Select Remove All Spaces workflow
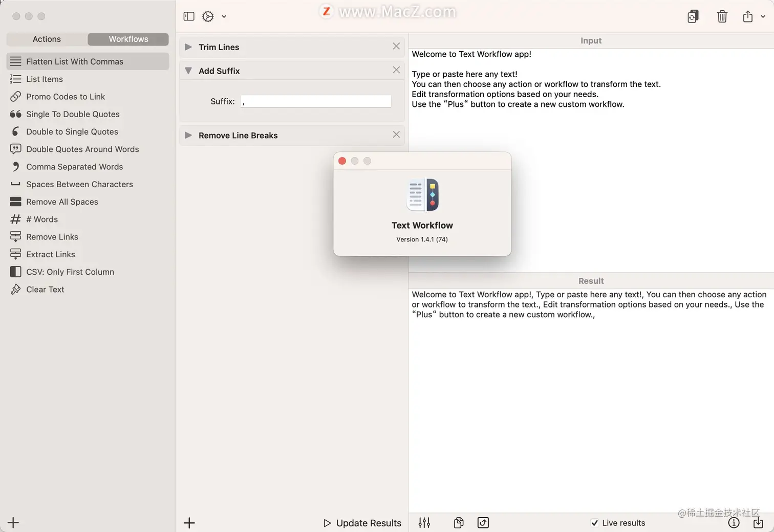Screen dimensions: 774x532 (x=88, y=202)
